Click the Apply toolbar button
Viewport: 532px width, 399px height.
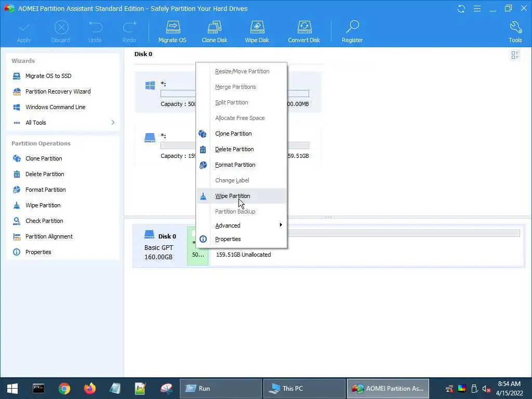point(24,32)
